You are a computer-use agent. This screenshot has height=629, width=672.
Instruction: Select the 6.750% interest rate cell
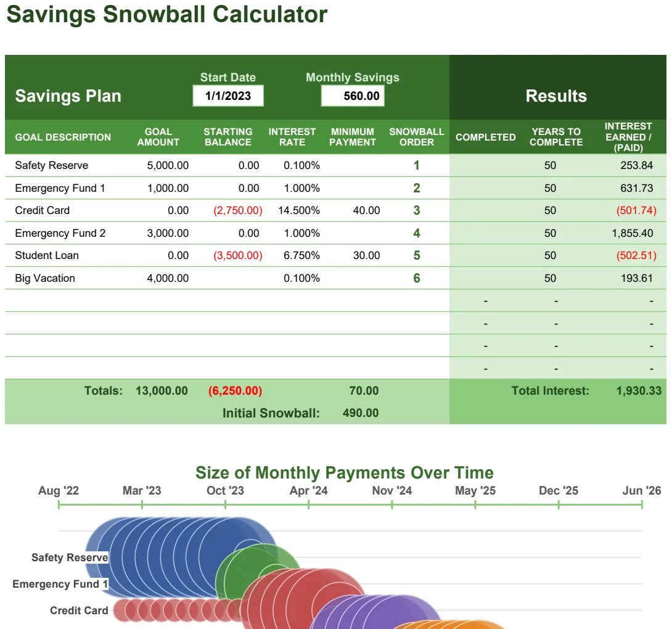(301, 255)
